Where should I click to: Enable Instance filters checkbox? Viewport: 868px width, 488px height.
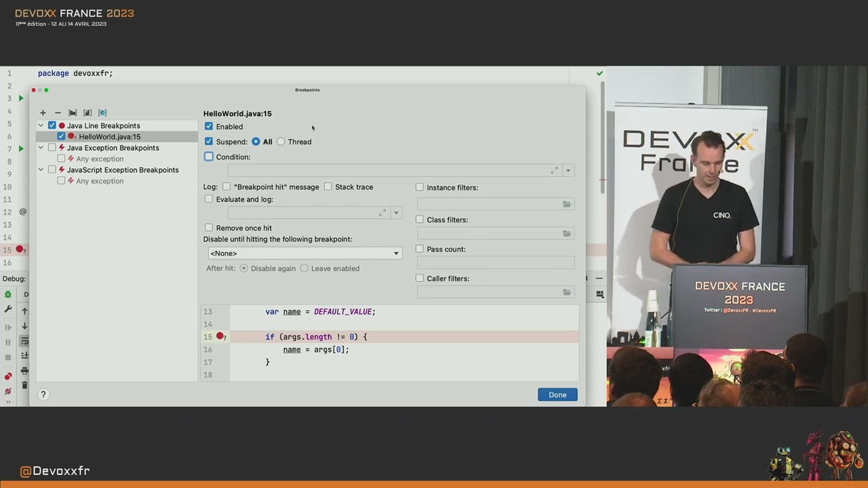(x=420, y=187)
